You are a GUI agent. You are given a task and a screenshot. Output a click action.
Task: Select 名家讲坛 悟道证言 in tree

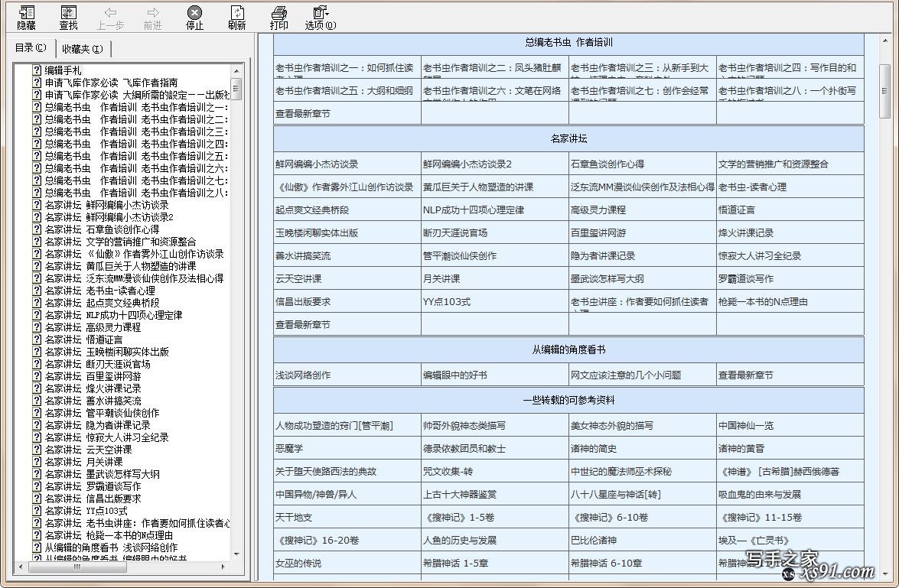point(83,339)
